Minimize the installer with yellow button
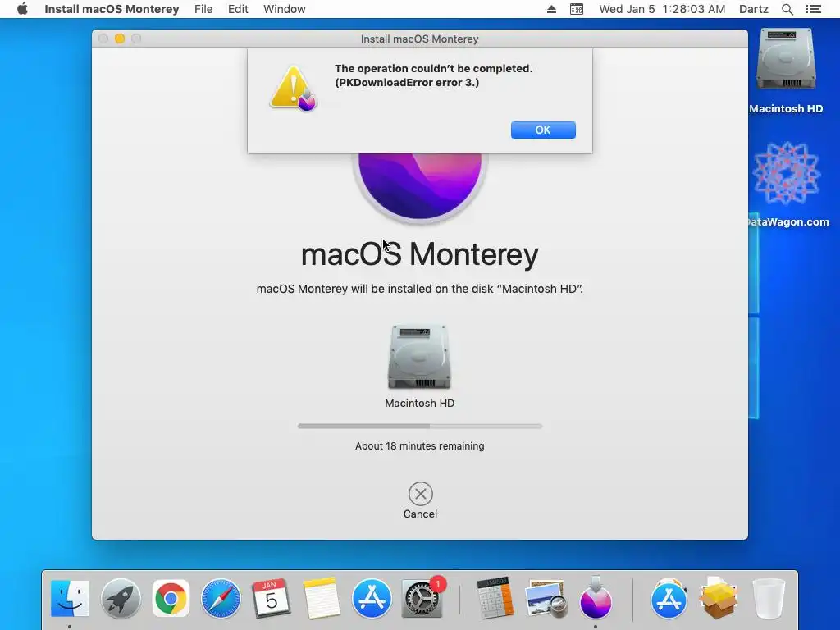This screenshot has height=630, width=840. click(x=120, y=39)
